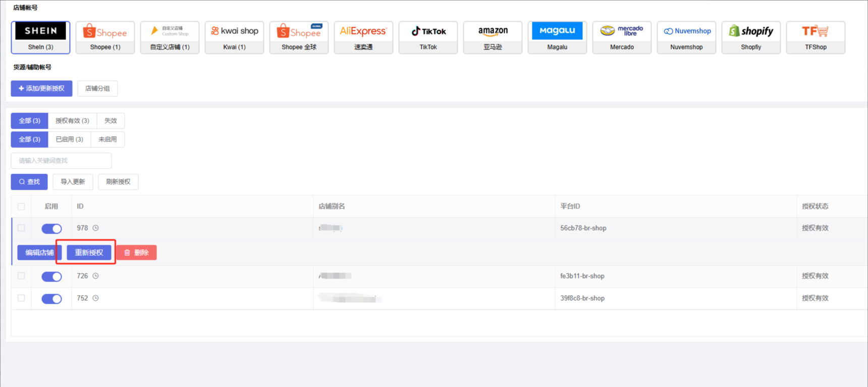The width and height of the screenshot is (868, 387).
Task: Toggle the enable switch for shop 726
Action: [51, 277]
